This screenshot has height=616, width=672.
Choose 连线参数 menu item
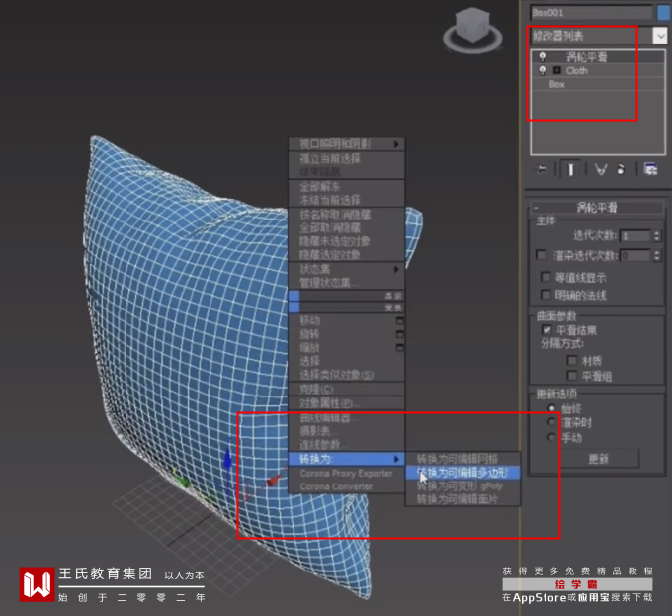(346, 445)
